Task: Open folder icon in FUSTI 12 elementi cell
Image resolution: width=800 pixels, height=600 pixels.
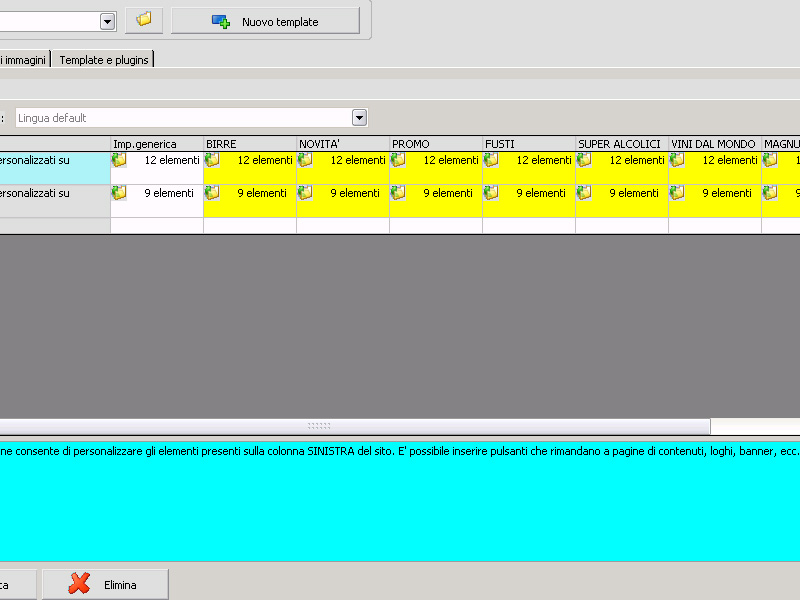Action: tap(491, 160)
